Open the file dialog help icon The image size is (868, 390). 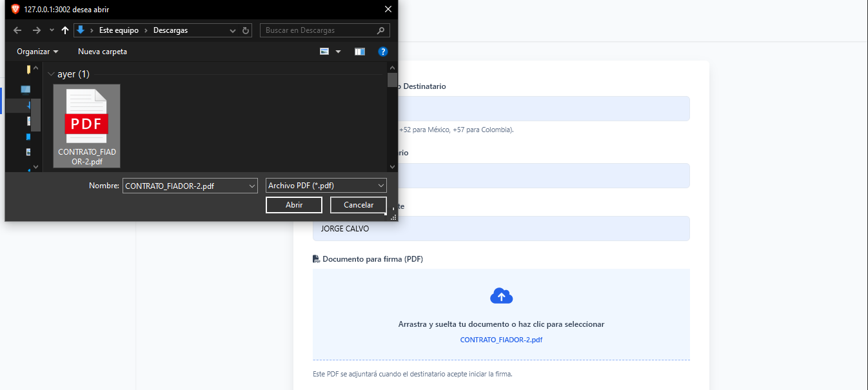(382, 52)
